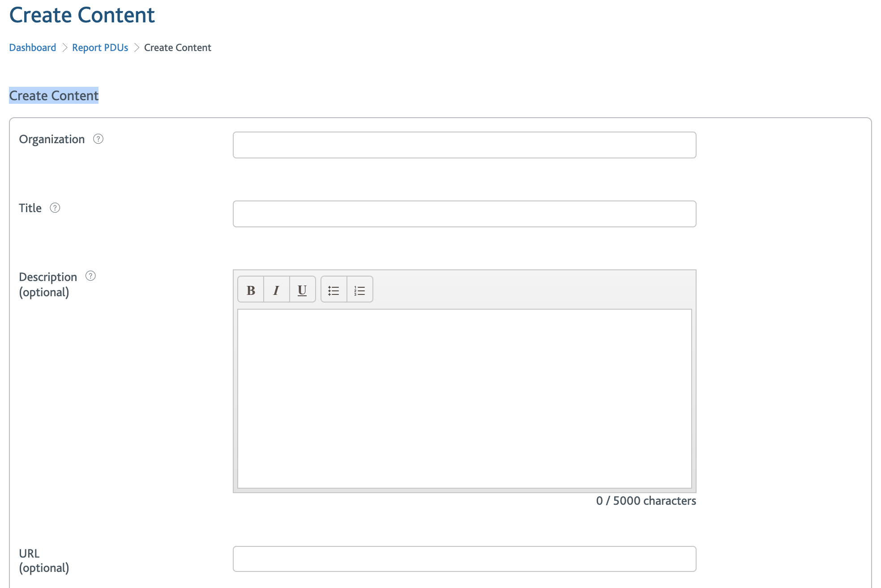Click the Bold formatting icon
Viewport: 881px width, 588px height.
(251, 290)
